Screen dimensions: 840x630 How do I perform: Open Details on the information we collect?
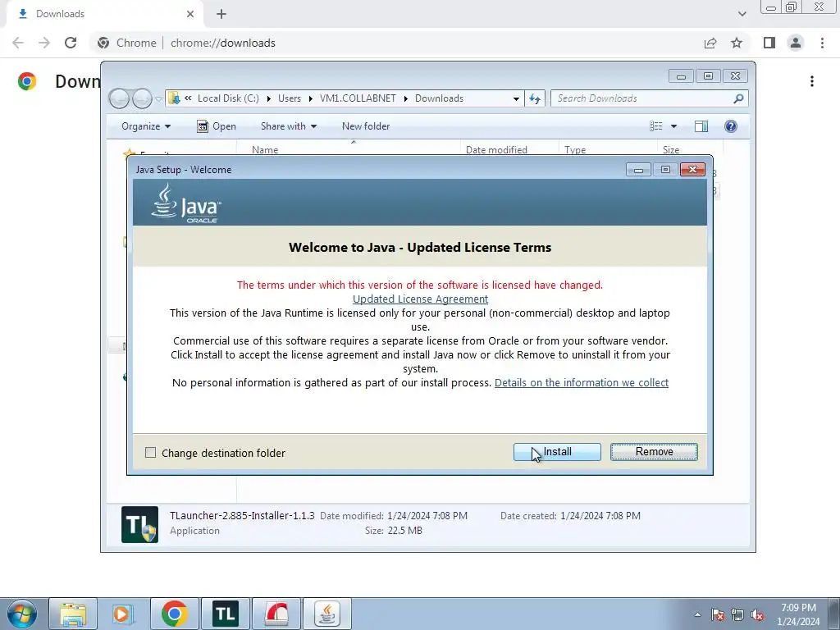(582, 382)
